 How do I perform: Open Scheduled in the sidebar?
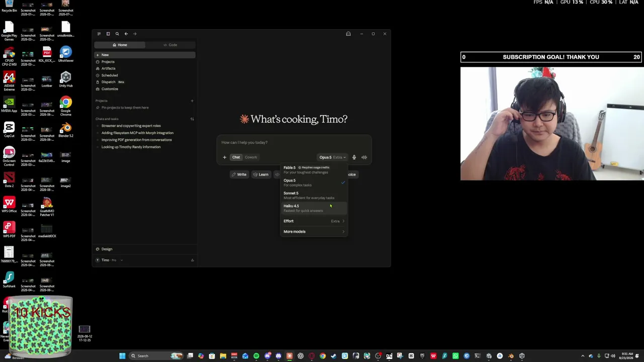[x=145, y=75]
